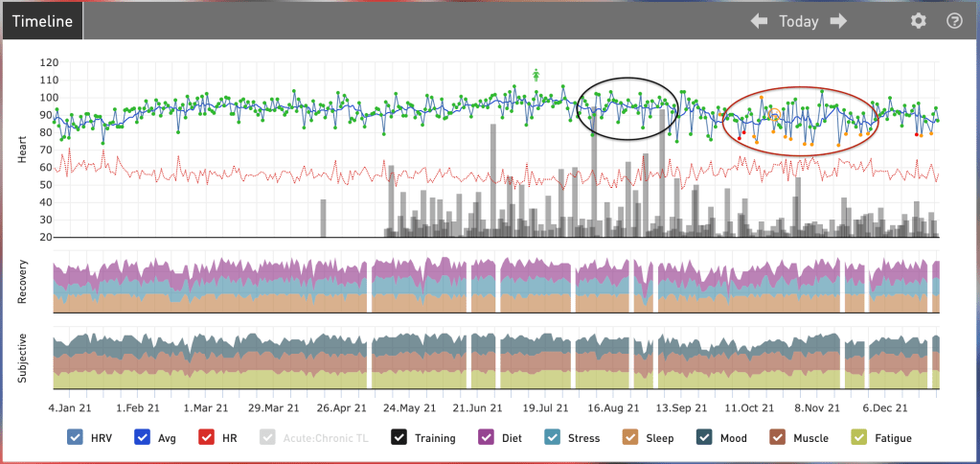Open the settings gear icon

tap(918, 21)
